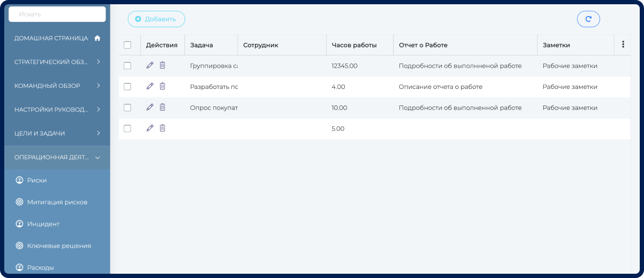
Task: Delete the Опрос покупат row with trash icon
Action: coord(163,107)
